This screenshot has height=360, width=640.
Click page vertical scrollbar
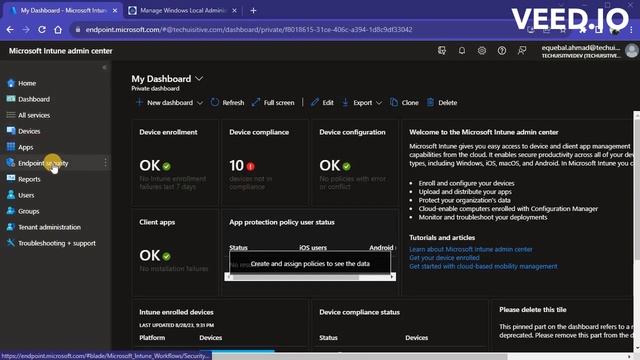(637, 188)
